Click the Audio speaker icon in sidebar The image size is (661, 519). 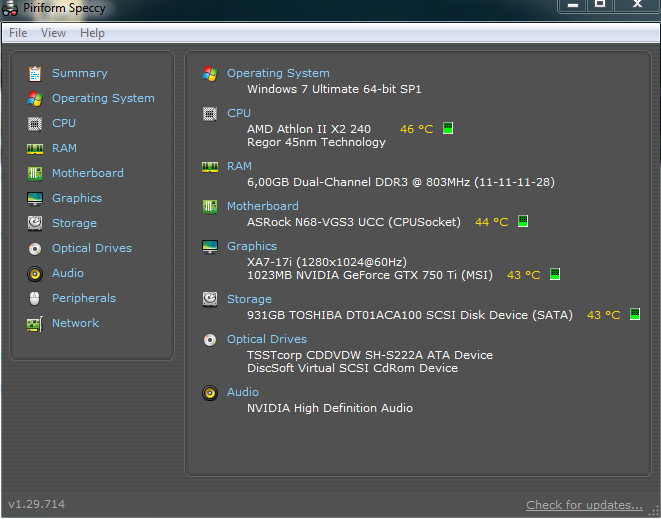point(35,274)
